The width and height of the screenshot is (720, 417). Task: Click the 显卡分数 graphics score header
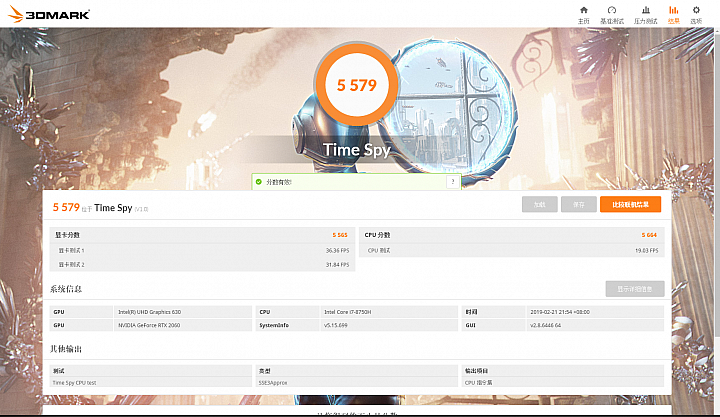click(67, 235)
